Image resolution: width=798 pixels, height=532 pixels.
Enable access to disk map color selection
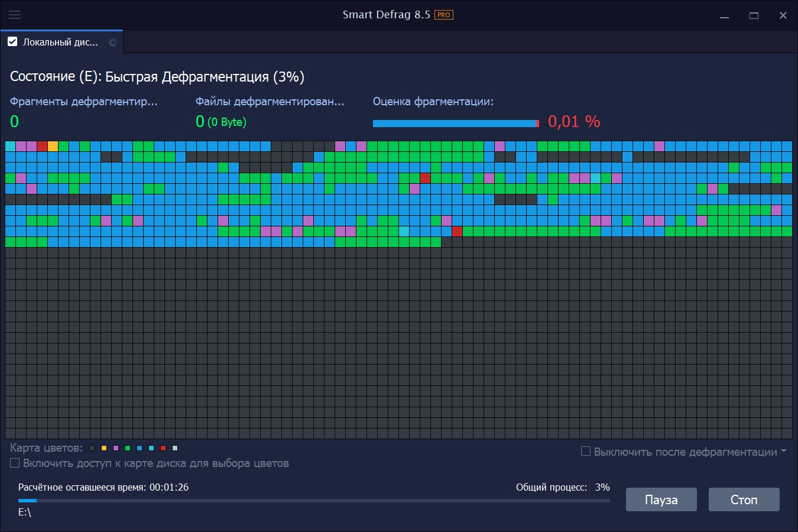click(14, 463)
